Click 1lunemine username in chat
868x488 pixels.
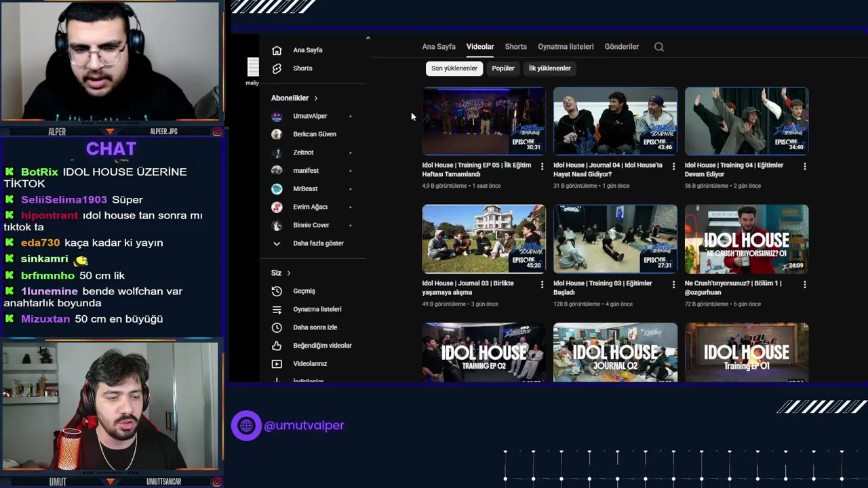point(50,291)
